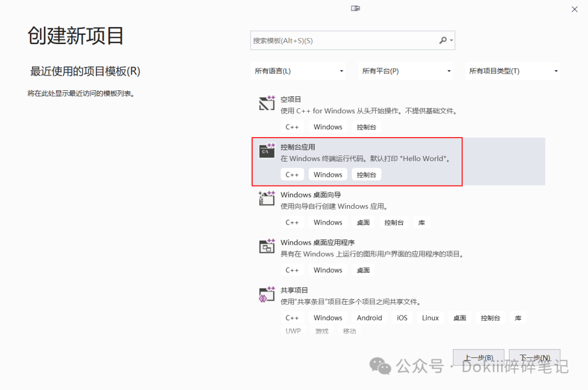Viewport: 588px width, 390px height.
Task: Click the 下一步(N) next button
Action: click(x=534, y=357)
